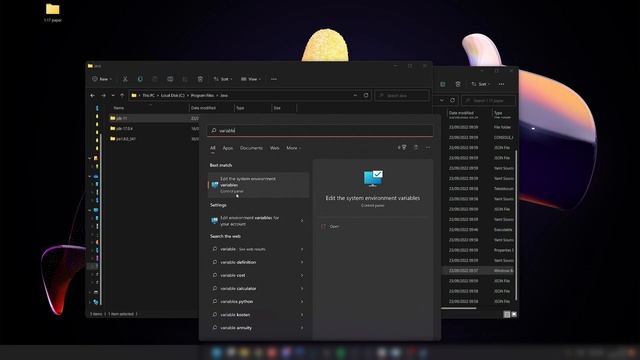Open See more ellipsis in Java window toolbar
Viewport: 640px width, 360px height.
[x=273, y=79]
